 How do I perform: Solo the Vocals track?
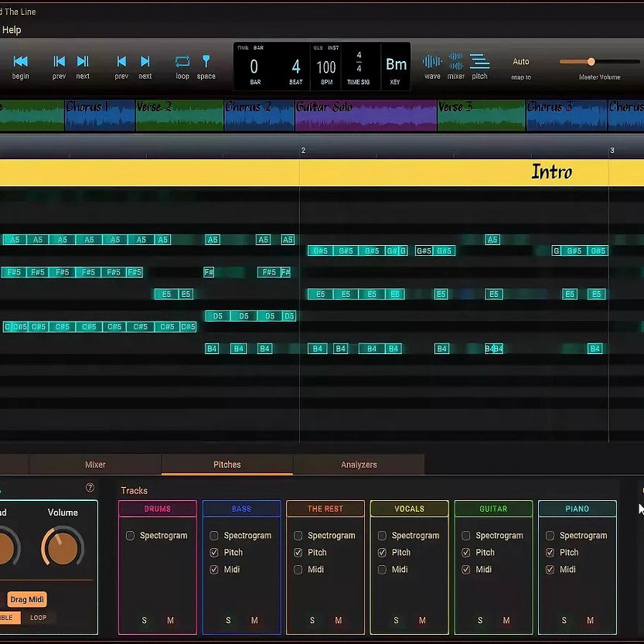coord(397,620)
